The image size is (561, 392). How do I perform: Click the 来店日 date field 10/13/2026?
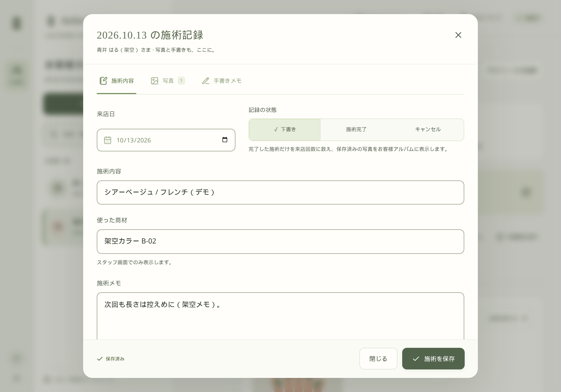166,140
